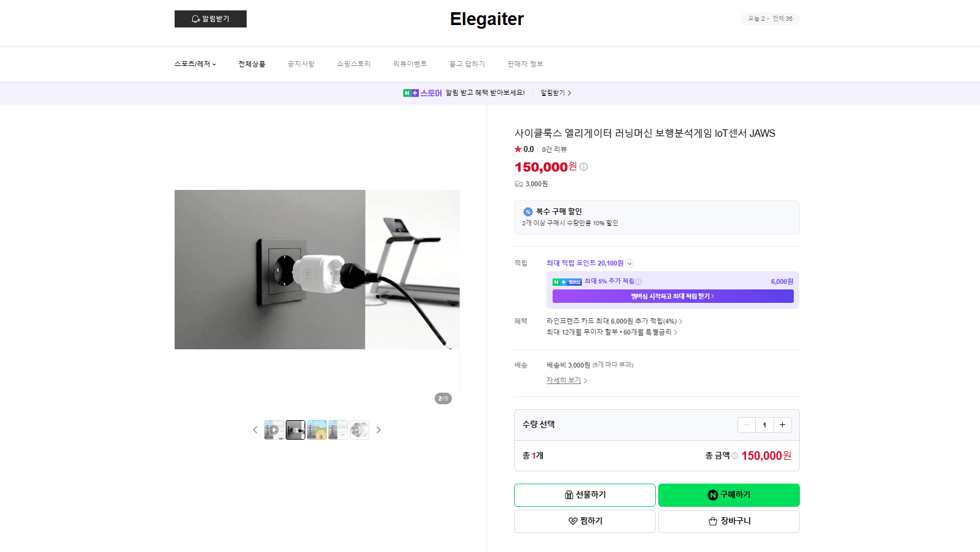Open the 리뷰이벤트 menu

pyautogui.click(x=410, y=64)
